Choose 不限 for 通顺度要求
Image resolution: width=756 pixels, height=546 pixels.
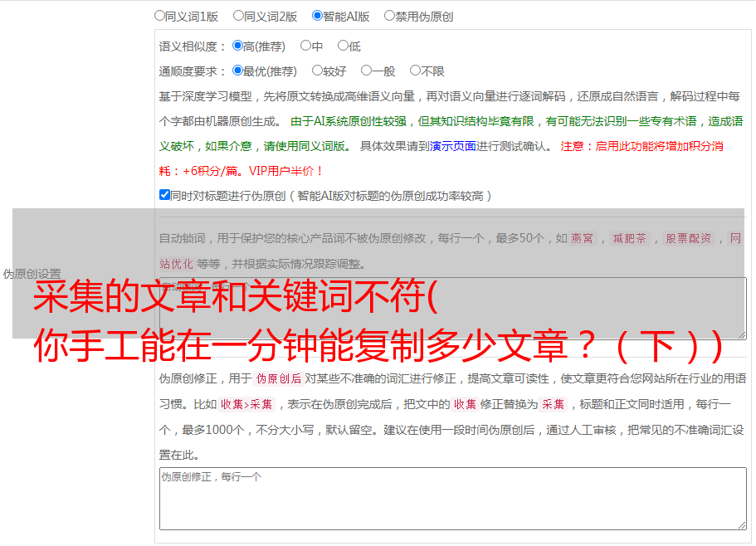[415, 71]
